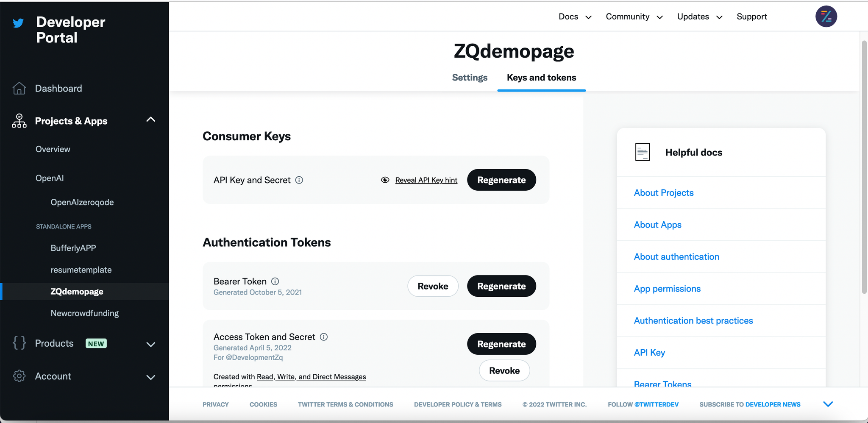Open the Community dropdown menu

click(634, 17)
